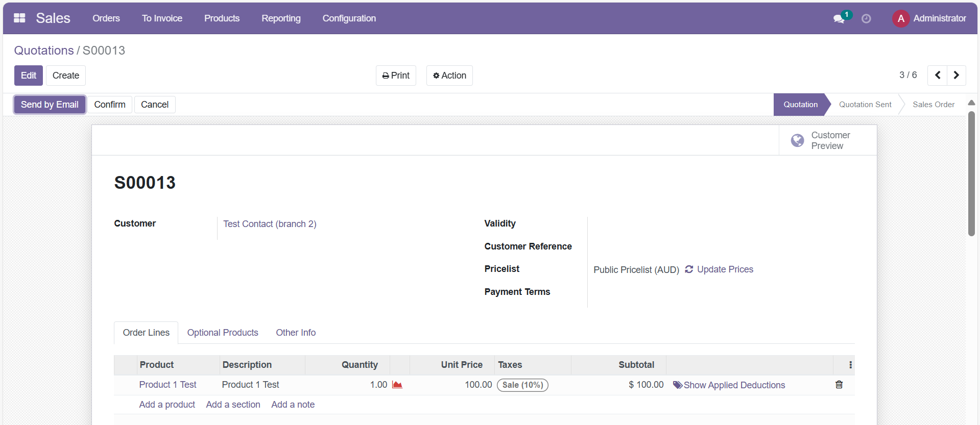This screenshot has height=425, width=980.
Task: Open customer Test Contact (branch 2)
Action: click(270, 224)
